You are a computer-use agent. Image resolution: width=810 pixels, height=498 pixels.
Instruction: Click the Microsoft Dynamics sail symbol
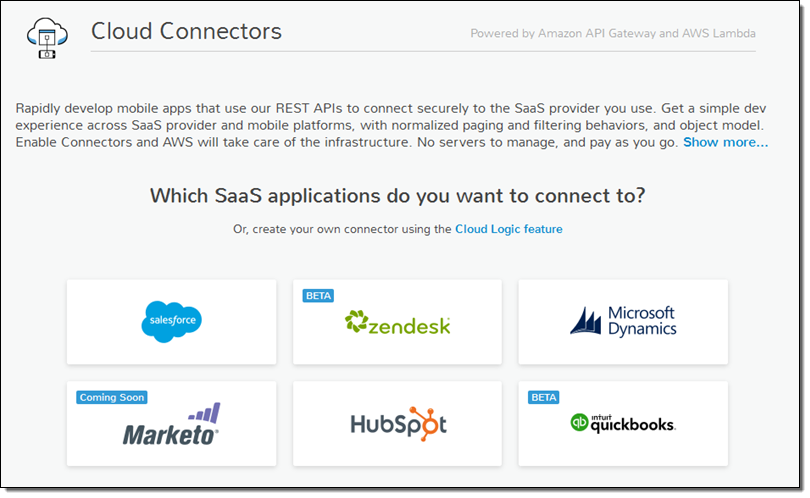[x=587, y=321]
